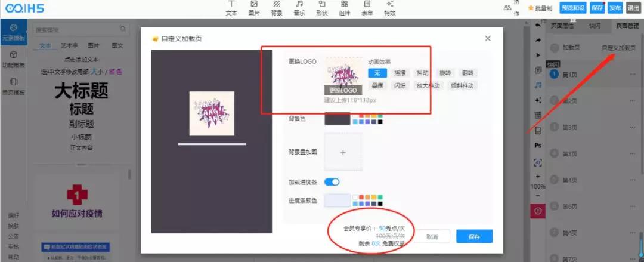Open the 音乐 music tool in the top toolbar
The width and height of the screenshot is (644, 262).
tap(299, 8)
